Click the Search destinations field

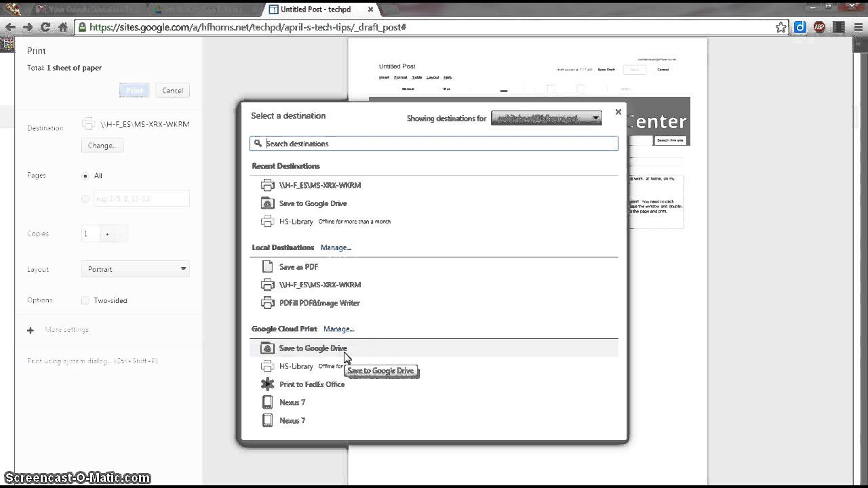click(434, 144)
